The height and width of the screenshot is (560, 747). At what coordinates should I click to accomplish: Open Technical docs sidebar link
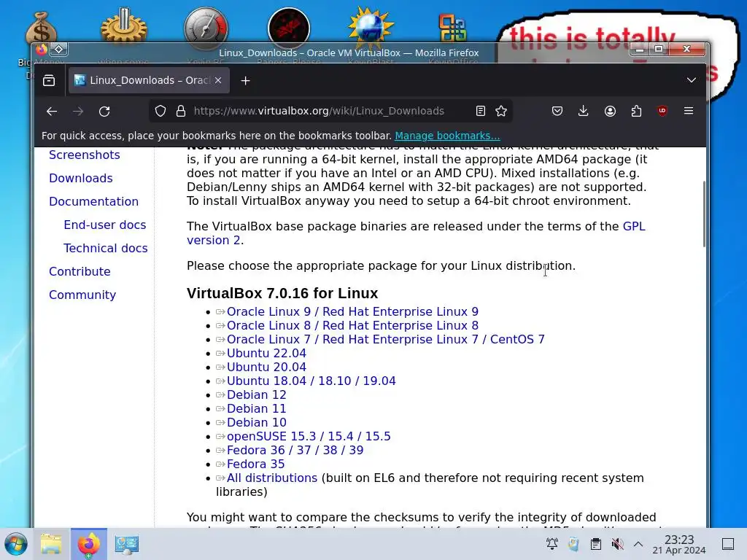[106, 248]
